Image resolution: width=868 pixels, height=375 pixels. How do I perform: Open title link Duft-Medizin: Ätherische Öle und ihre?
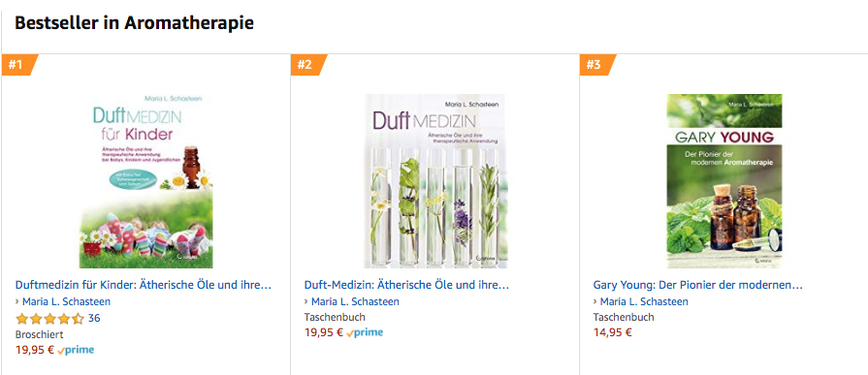(407, 286)
